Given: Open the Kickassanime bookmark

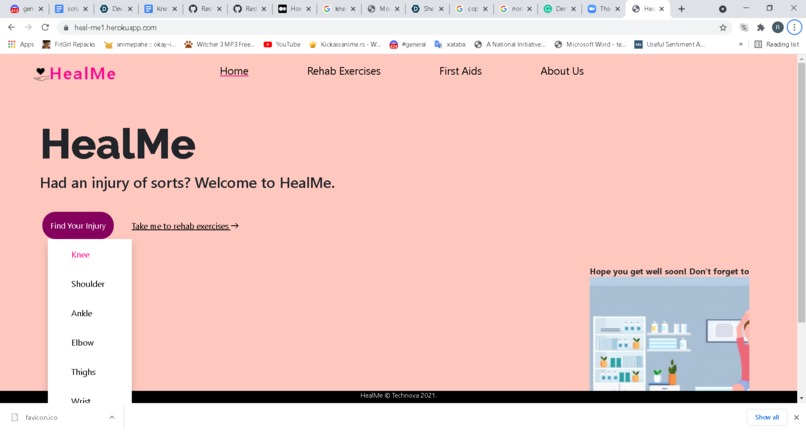Looking at the screenshot, I should click(x=345, y=45).
